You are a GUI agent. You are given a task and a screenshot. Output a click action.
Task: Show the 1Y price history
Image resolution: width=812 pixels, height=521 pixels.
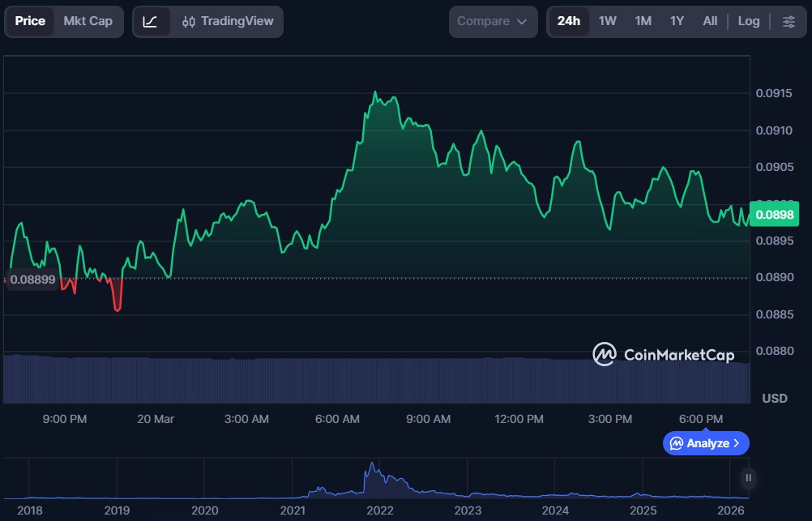pos(677,21)
